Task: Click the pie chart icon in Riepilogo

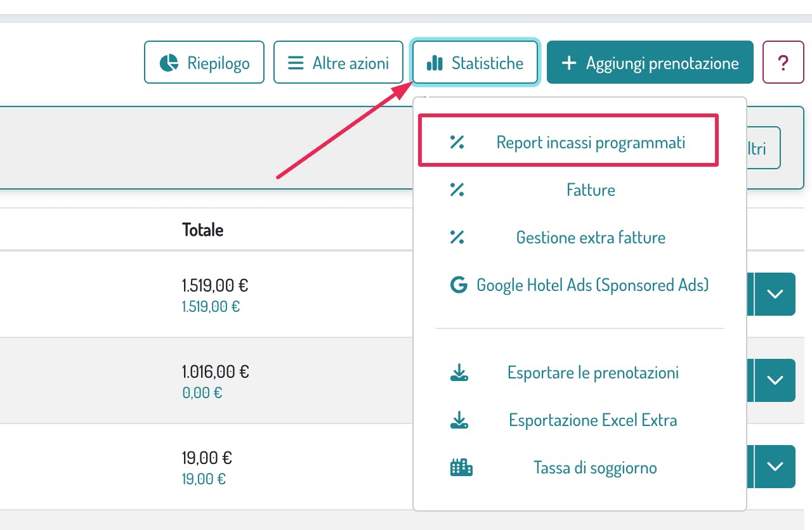Action: pyautogui.click(x=169, y=63)
